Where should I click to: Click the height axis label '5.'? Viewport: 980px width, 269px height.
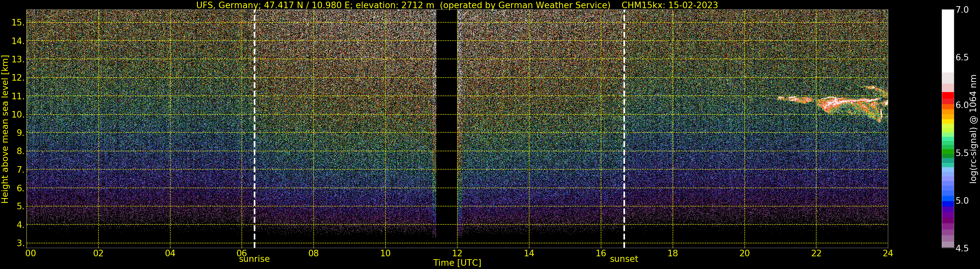coord(20,206)
